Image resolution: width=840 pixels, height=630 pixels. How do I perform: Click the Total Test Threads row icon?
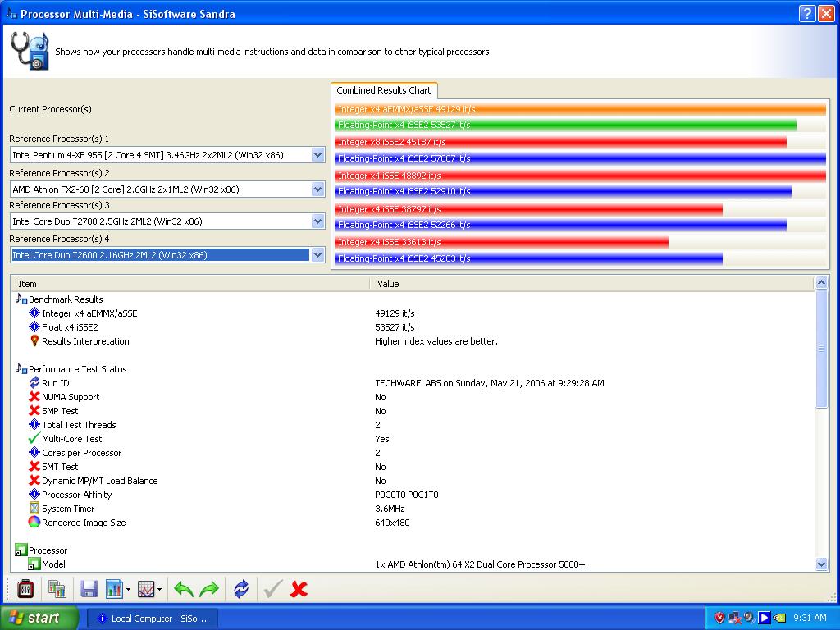pos(34,424)
